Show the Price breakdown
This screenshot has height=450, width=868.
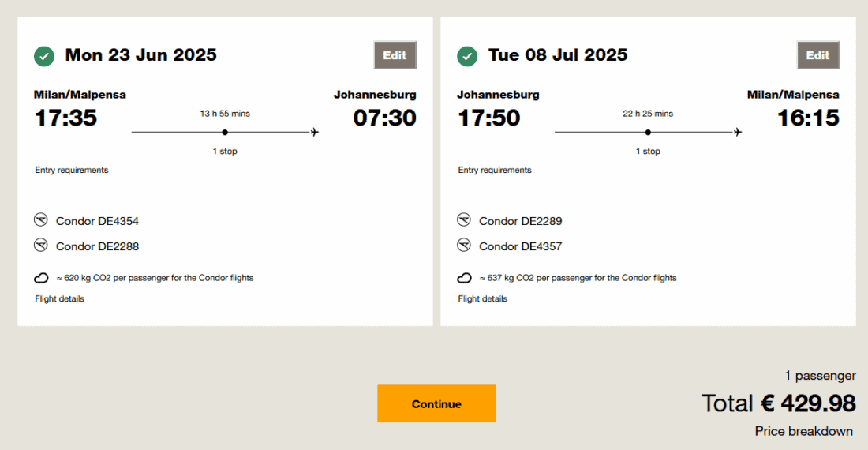click(803, 431)
